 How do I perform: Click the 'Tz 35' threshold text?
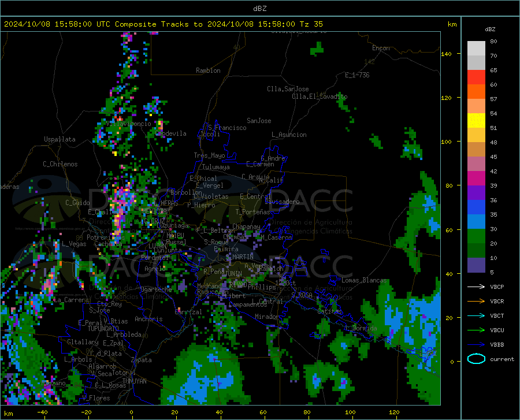(x=311, y=24)
